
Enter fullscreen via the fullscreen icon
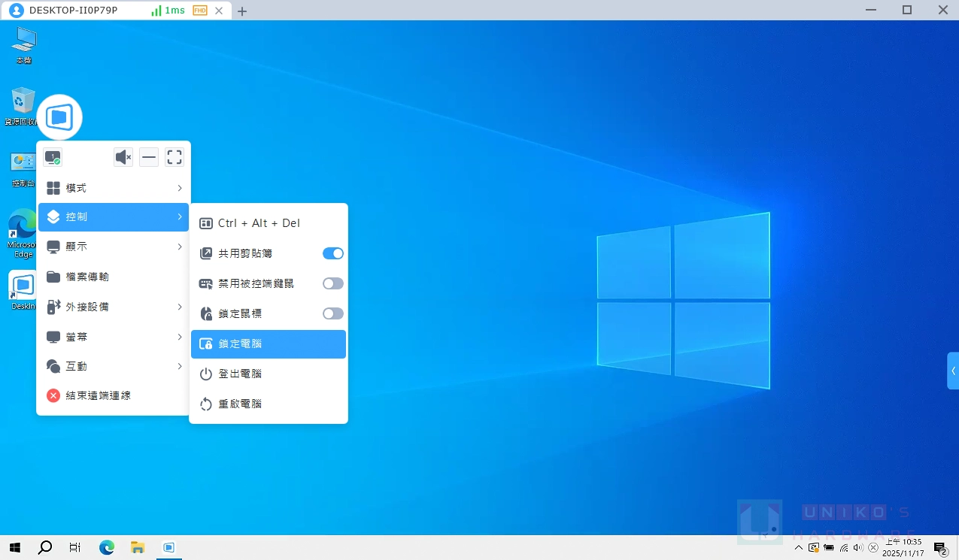tap(174, 157)
